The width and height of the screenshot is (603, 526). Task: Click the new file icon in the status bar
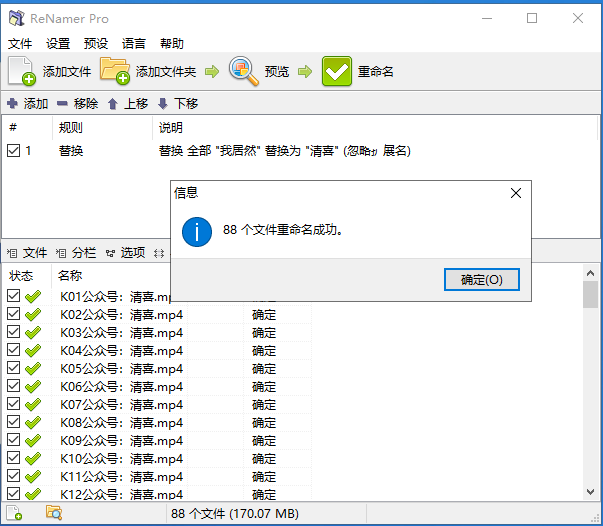point(14,513)
